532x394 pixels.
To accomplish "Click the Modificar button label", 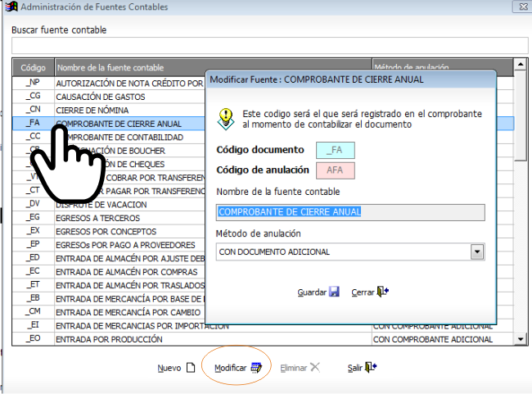I will [230, 368].
